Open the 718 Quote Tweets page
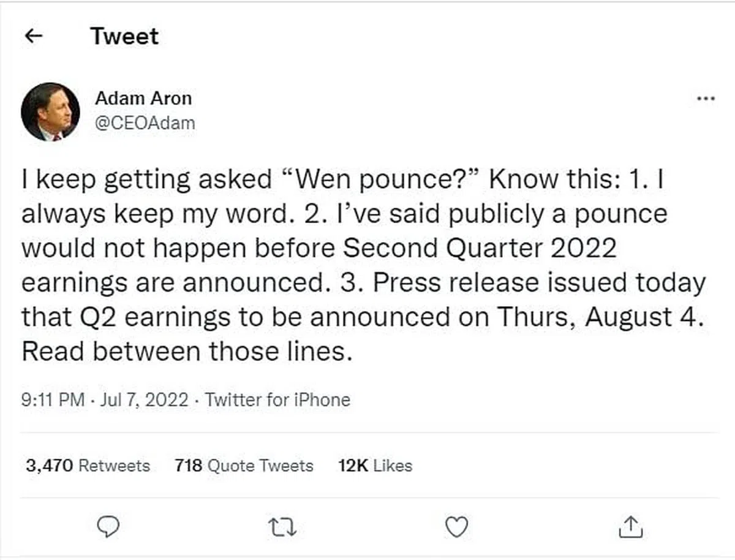 [x=244, y=466]
